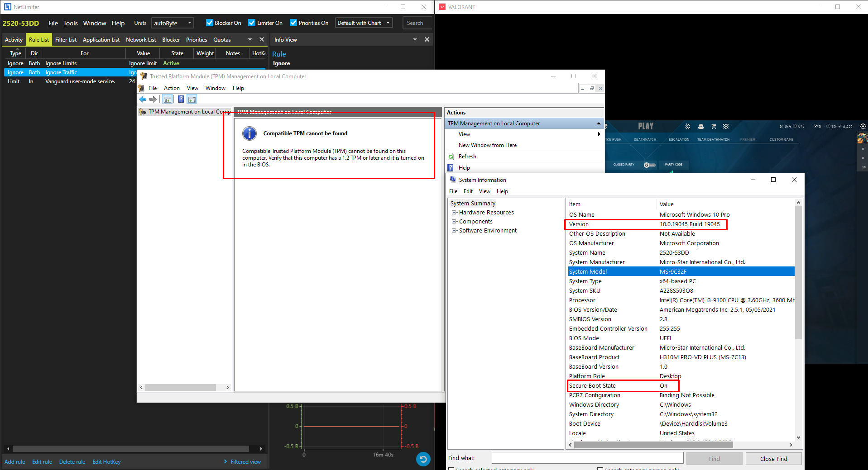Image resolution: width=868 pixels, height=470 pixels.
Task: Open the Edit menu in System Information
Action: click(x=468, y=191)
